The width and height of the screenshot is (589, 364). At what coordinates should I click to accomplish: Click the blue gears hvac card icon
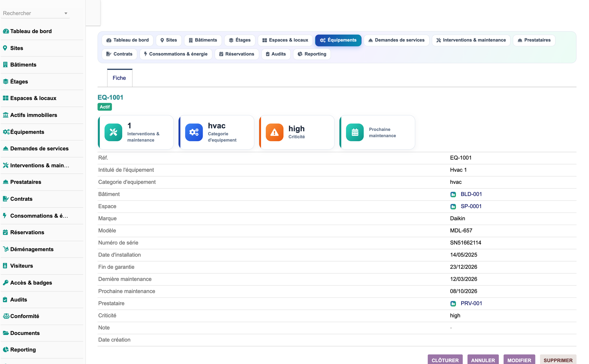tap(194, 132)
